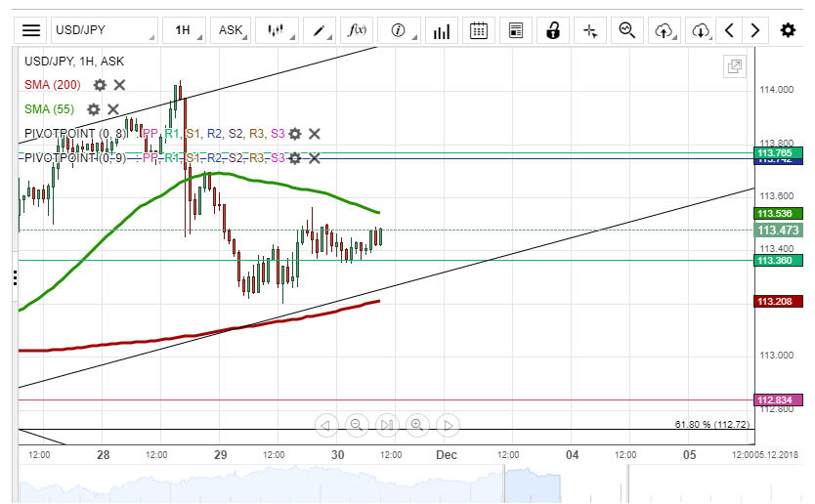Viewport: 815px width, 504px height.
Task: Click the scroll chart left round button
Action: 325,426
